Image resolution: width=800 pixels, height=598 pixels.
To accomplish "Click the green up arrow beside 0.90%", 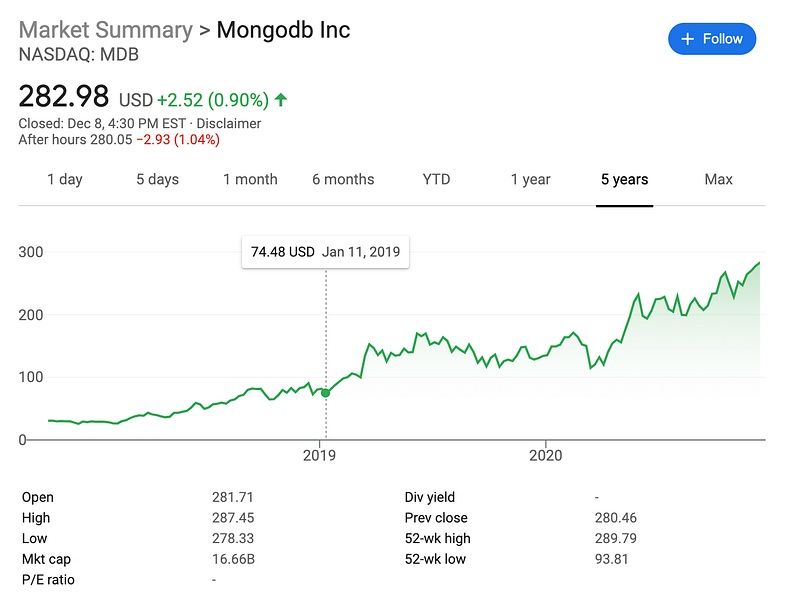I will [281, 99].
